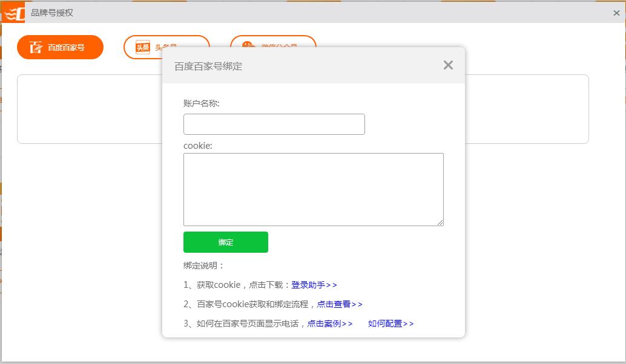626x364 pixels.
Task: Switch to the 微信公众号 tab
Action: [x=273, y=42]
